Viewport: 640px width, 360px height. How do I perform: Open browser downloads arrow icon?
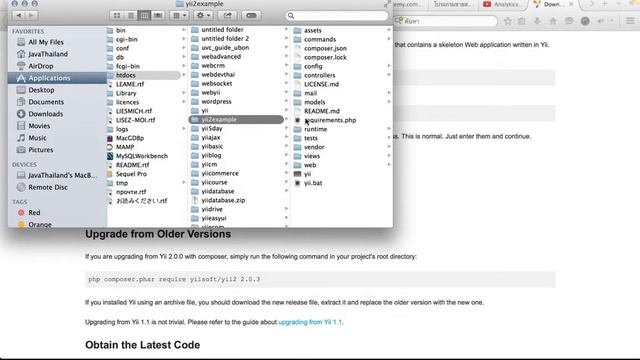[537, 21]
